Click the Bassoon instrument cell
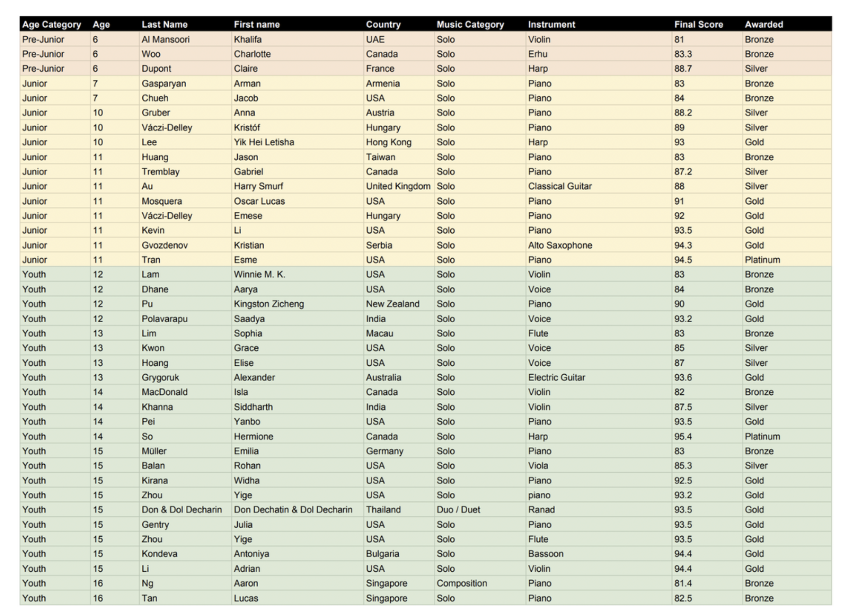 point(545,554)
